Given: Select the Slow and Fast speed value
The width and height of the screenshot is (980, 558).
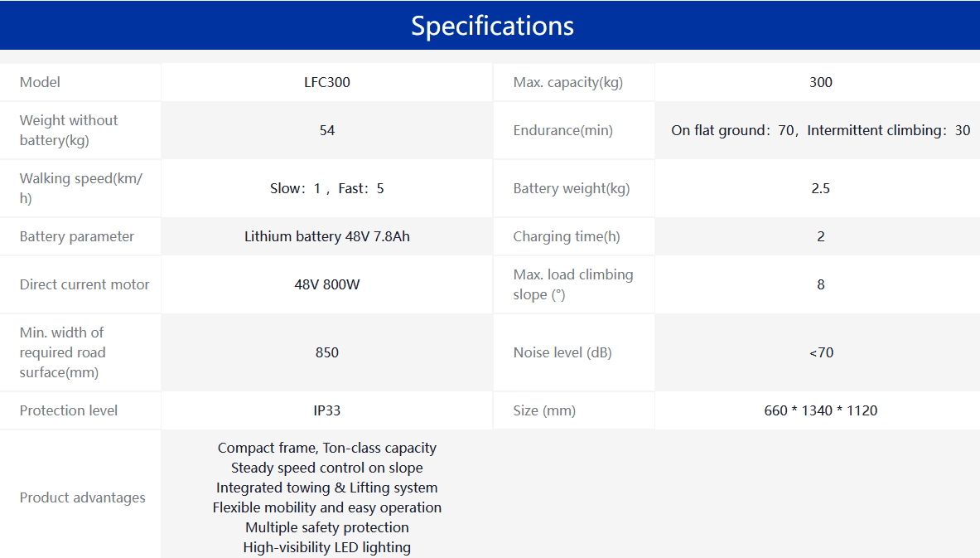Looking at the screenshot, I should coord(327,188).
